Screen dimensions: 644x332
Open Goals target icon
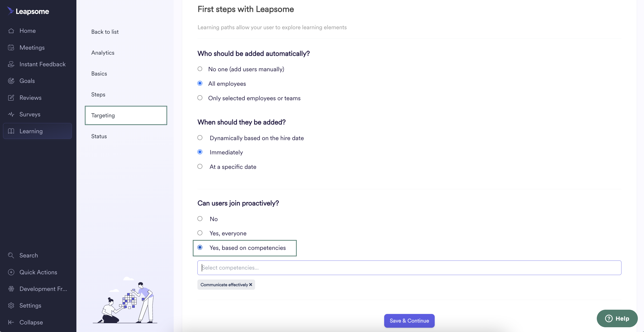[x=11, y=81]
